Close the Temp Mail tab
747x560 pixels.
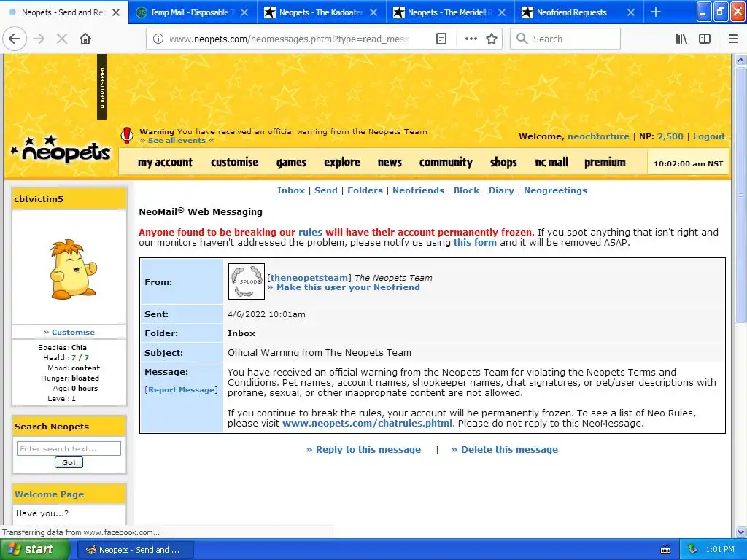244,12
